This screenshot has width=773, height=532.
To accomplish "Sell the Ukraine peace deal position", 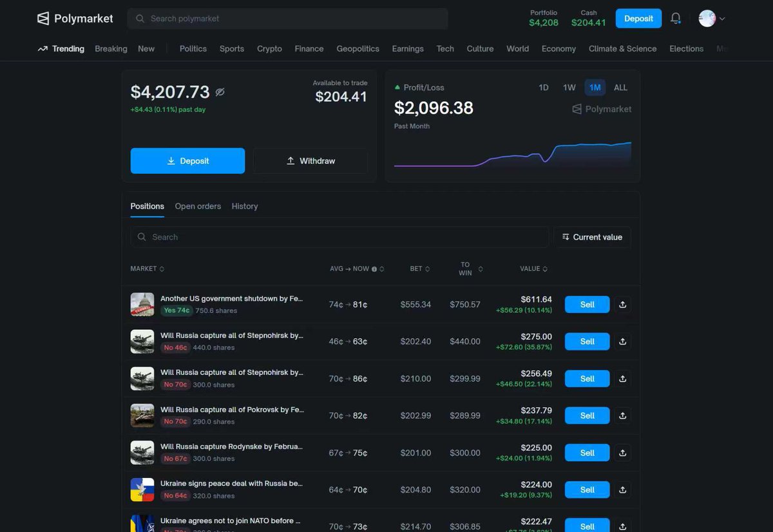I will [x=587, y=489].
